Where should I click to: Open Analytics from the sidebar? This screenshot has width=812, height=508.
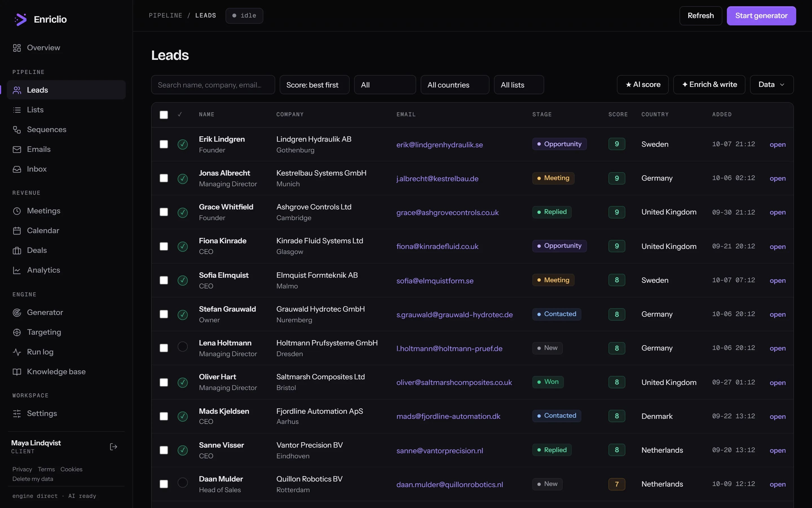66,270
